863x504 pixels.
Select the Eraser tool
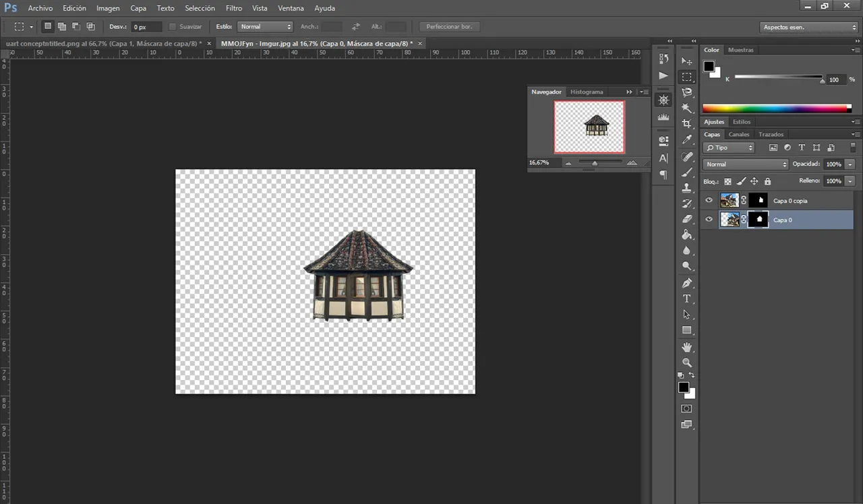686,219
